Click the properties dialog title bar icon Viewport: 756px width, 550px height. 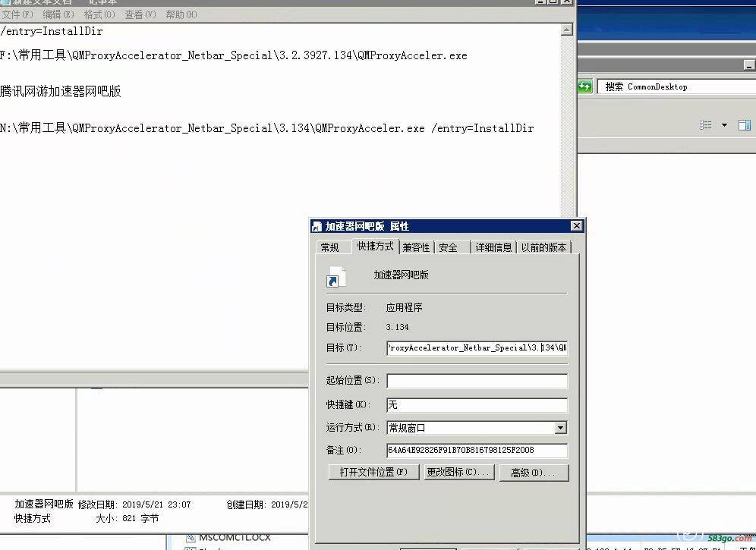pyautogui.click(x=317, y=226)
